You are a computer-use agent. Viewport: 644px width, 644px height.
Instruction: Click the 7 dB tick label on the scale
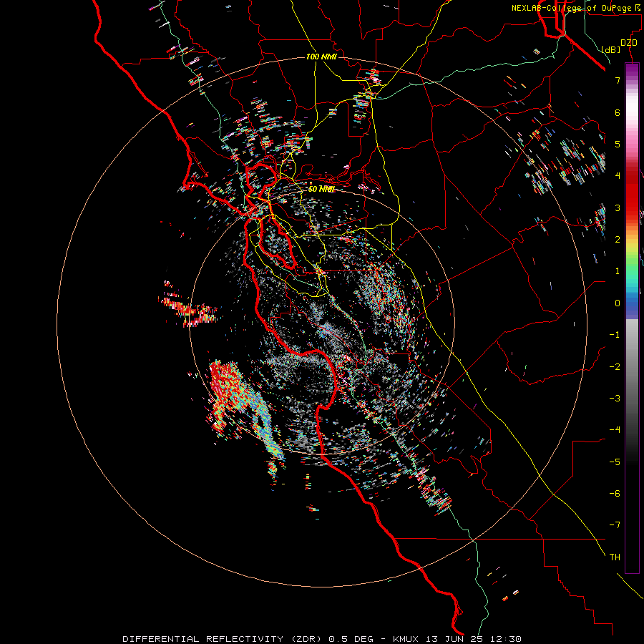click(618, 80)
